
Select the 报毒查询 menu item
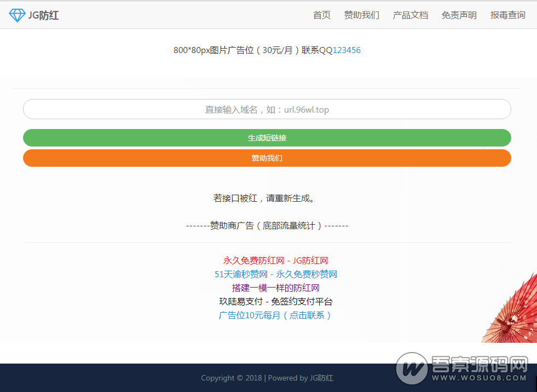[x=507, y=15]
